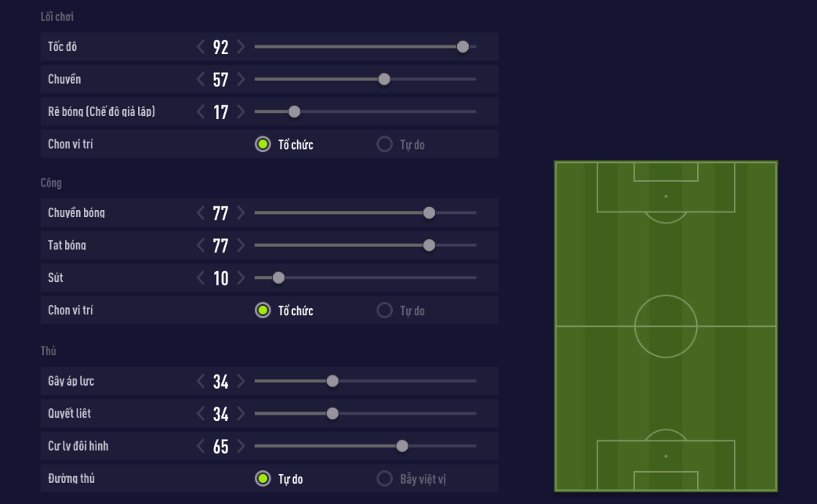The height and width of the screenshot is (504, 817).
Task: Decrease Tốc độ with the left arrow
Action: tap(202, 47)
